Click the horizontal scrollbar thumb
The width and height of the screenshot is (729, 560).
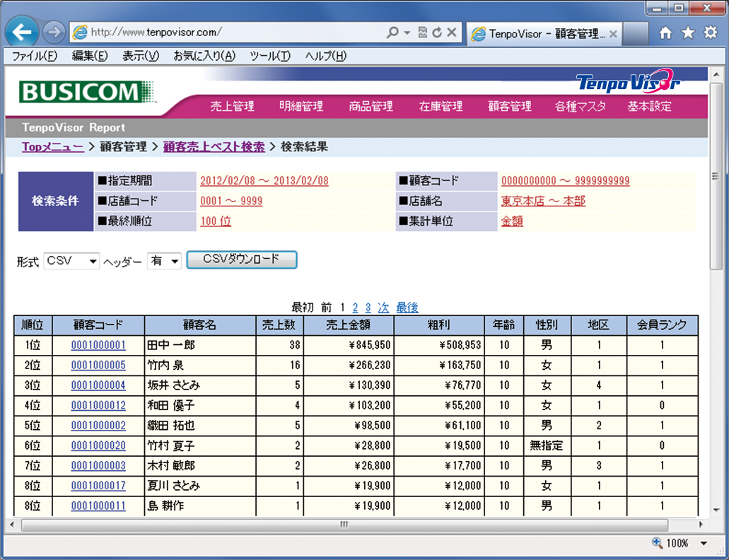(x=344, y=525)
